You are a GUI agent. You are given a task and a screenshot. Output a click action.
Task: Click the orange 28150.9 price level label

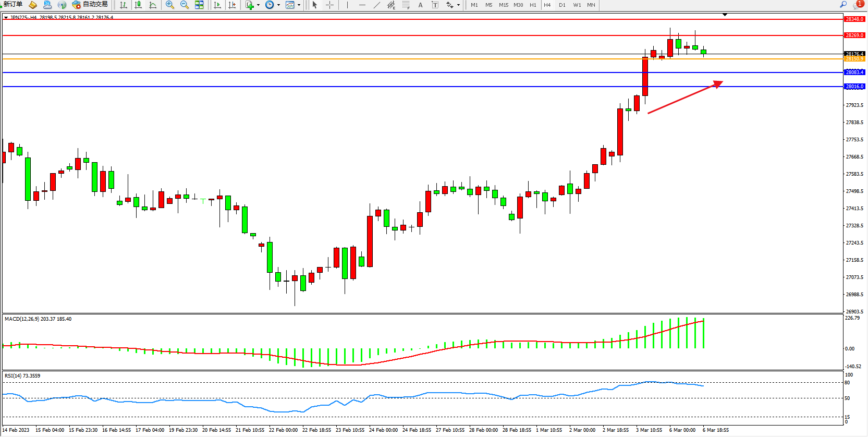click(854, 59)
